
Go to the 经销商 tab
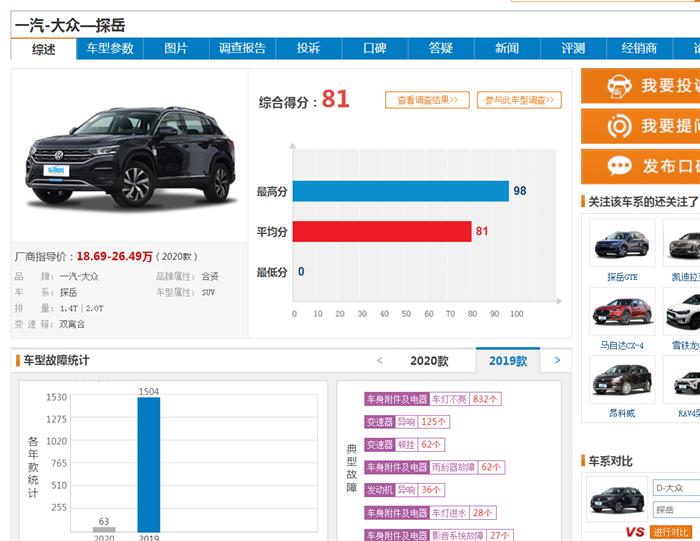pos(639,49)
